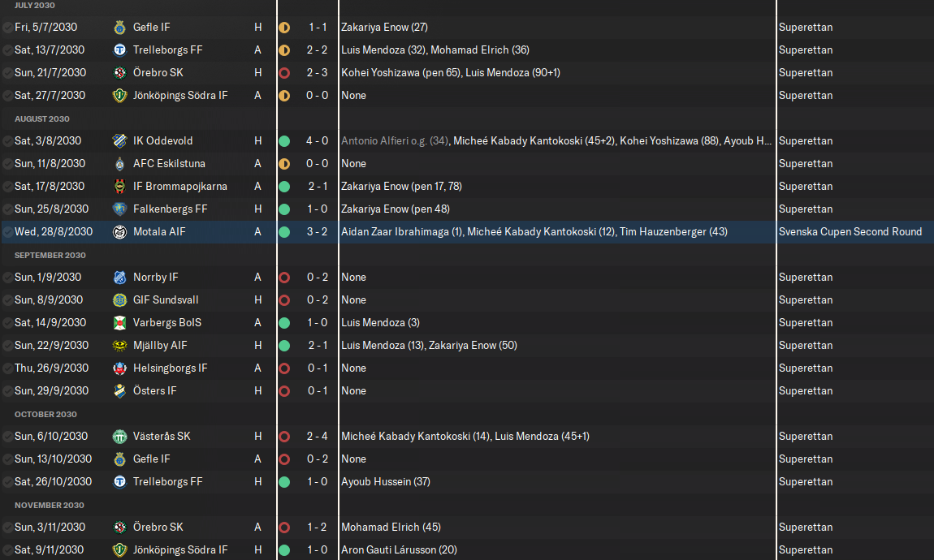Click the Västerås SK club crest
The image size is (934, 560).
pyautogui.click(x=119, y=436)
